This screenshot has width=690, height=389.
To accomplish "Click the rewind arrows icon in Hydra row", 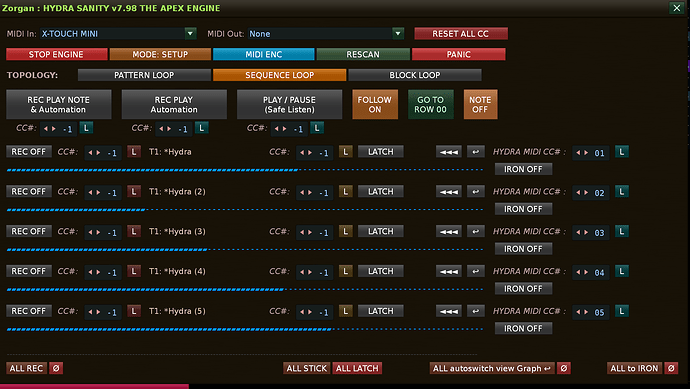I will pos(448,152).
